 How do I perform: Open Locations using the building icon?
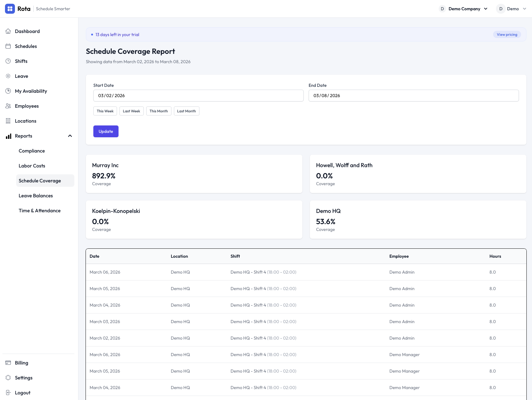pos(8,121)
